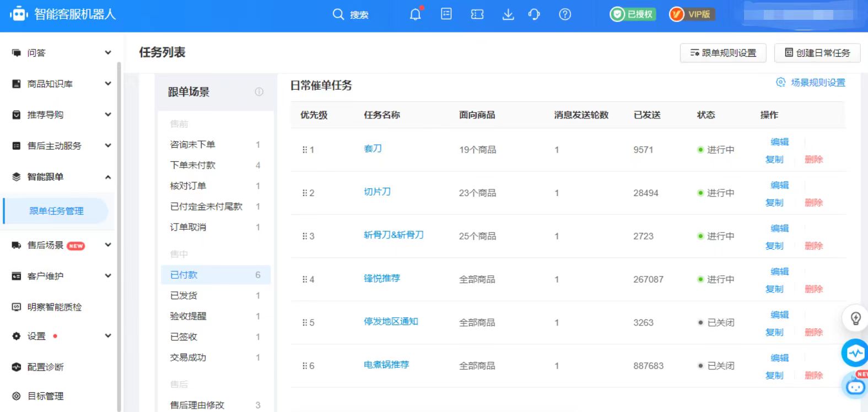868x412 pixels.
Task: Click the ticket coupon icon in header
Action: 477,14
